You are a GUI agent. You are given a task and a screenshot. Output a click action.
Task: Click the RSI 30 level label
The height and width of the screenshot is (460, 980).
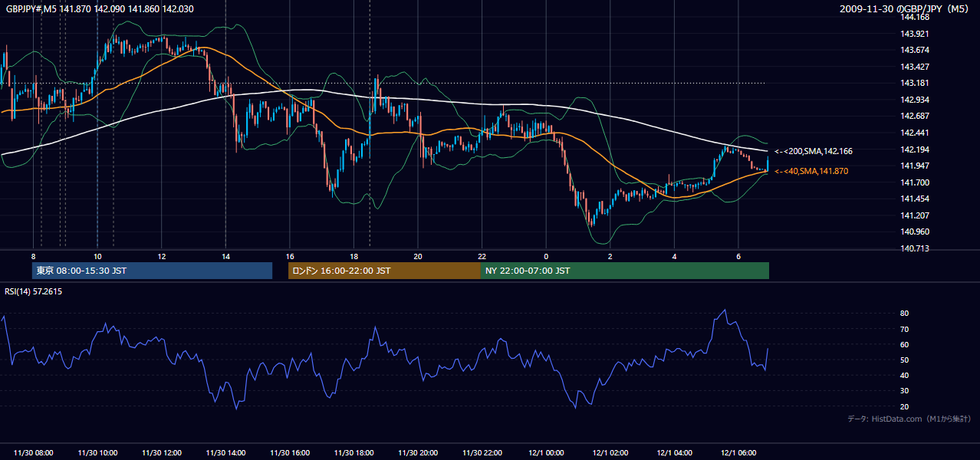(905, 391)
